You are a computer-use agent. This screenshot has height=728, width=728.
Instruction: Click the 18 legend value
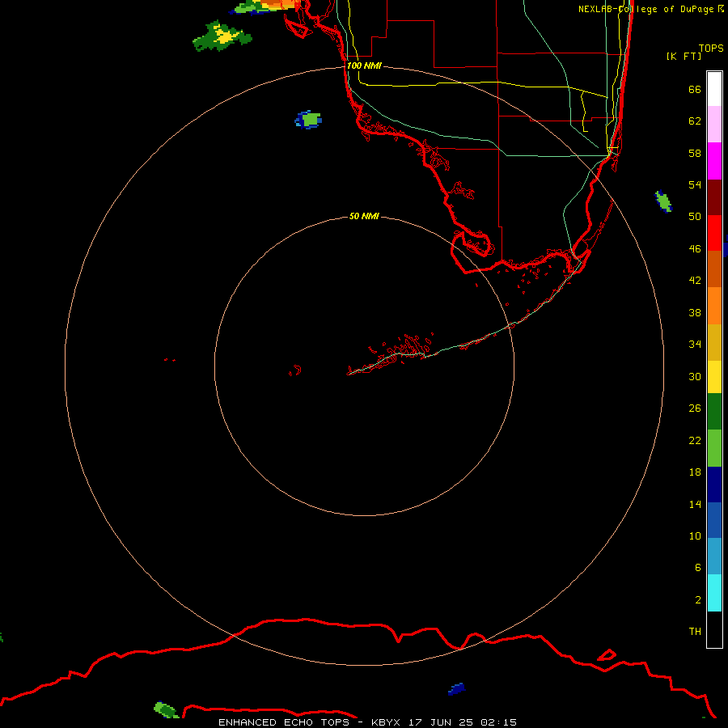pyautogui.click(x=695, y=472)
